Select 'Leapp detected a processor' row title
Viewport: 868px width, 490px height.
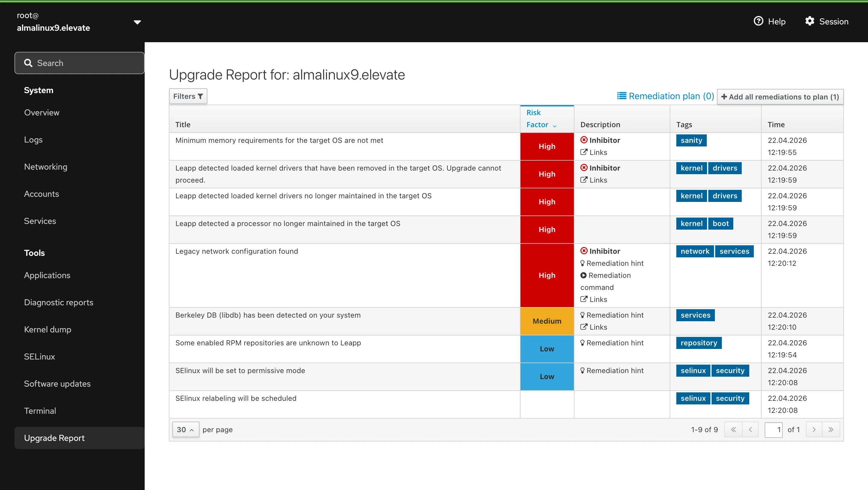coord(288,223)
